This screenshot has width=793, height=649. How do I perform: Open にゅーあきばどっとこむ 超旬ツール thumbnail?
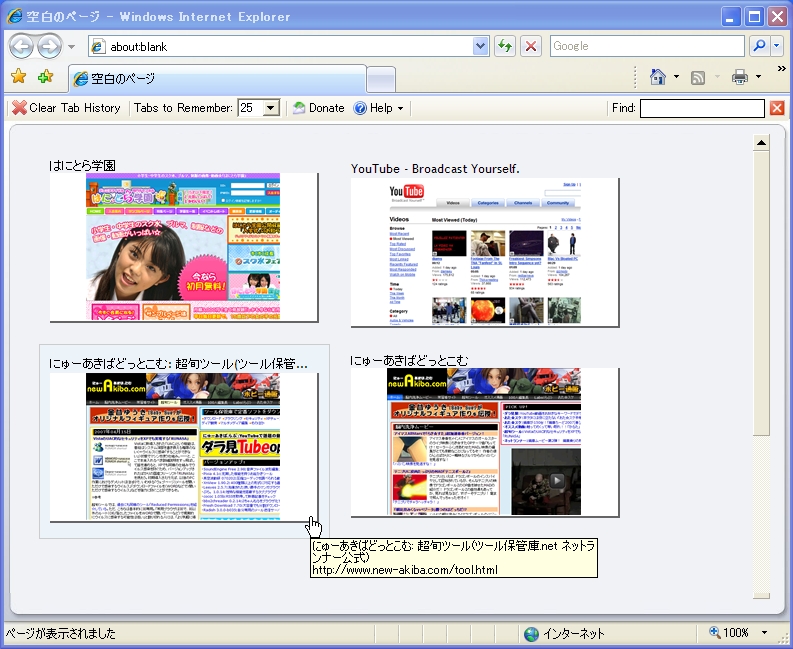pos(184,447)
